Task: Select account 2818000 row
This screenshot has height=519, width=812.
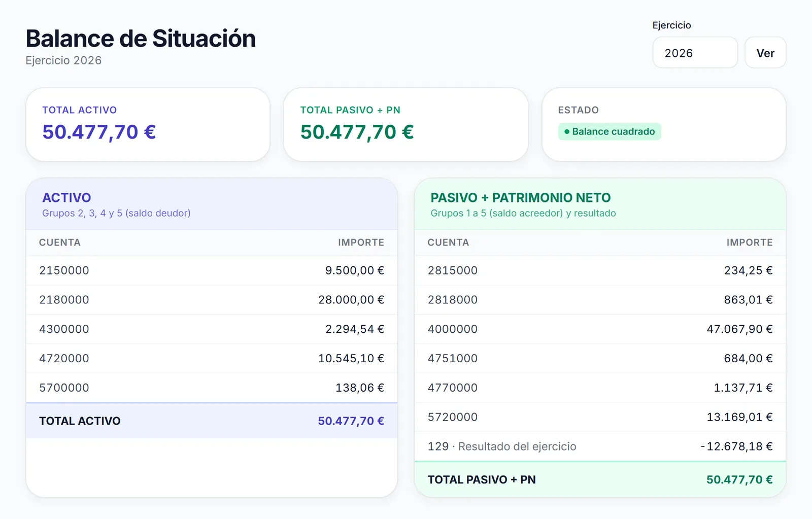Action: coord(600,300)
